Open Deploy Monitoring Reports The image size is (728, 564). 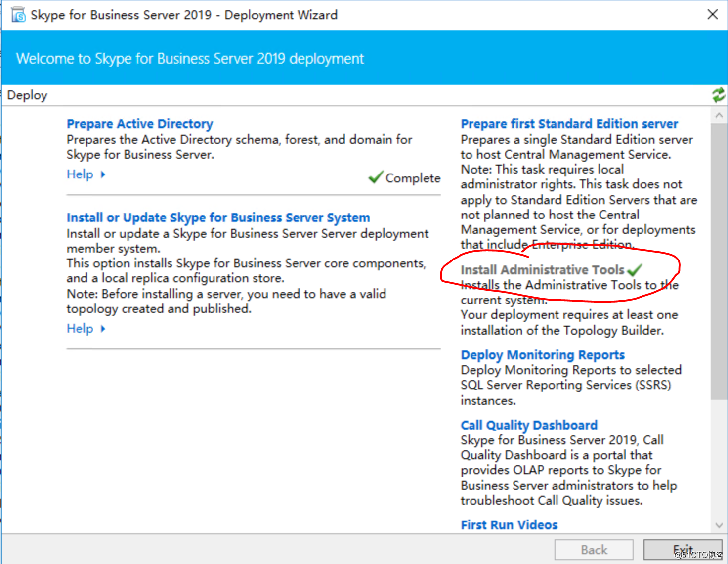(x=543, y=355)
